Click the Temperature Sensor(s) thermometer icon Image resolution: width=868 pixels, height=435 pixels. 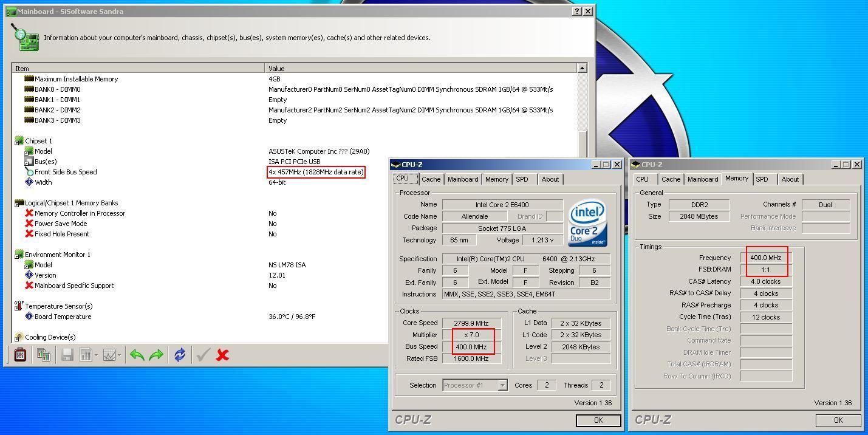(19, 306)
